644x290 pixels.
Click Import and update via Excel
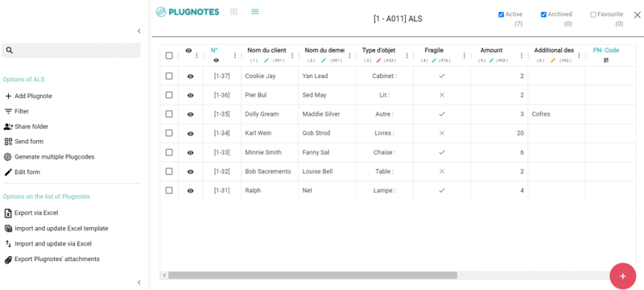[47, 243]
